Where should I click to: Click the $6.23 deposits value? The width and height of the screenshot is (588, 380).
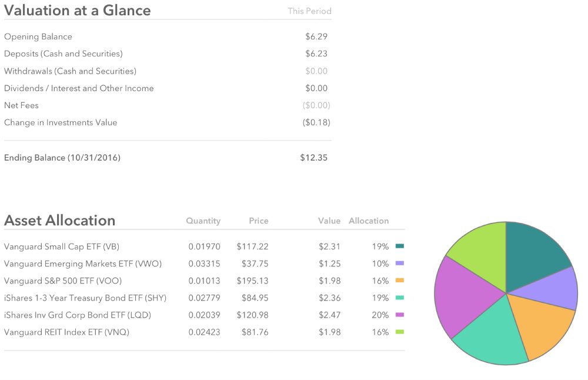click(x=316, y=54)
